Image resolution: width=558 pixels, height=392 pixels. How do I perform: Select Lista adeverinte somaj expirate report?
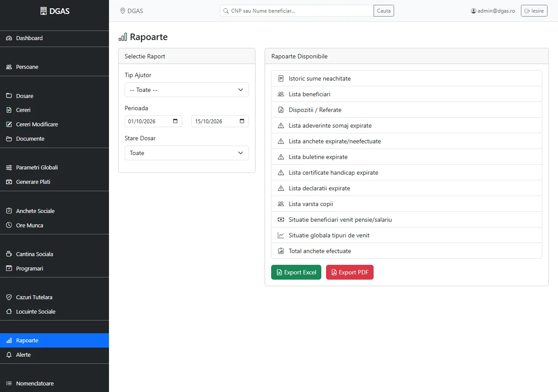pyautogui.click(x=406, y=125)
